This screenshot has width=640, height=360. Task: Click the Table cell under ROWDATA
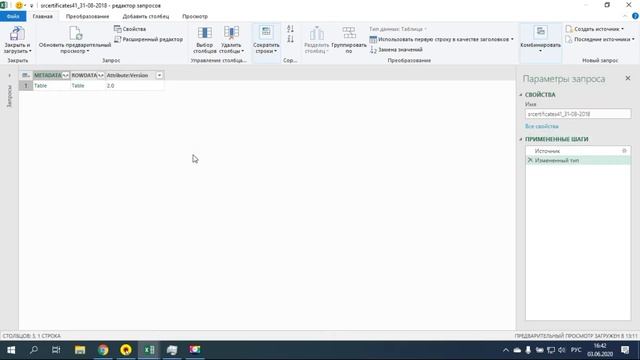(x=88, y=86)
